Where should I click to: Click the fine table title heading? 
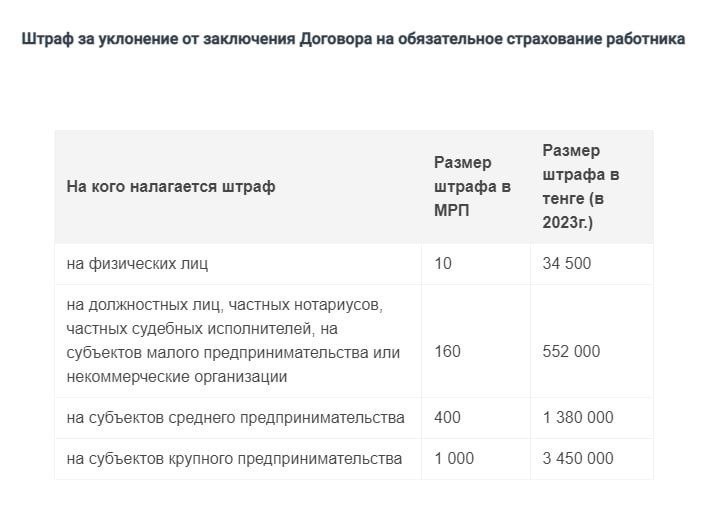(353, 39)
